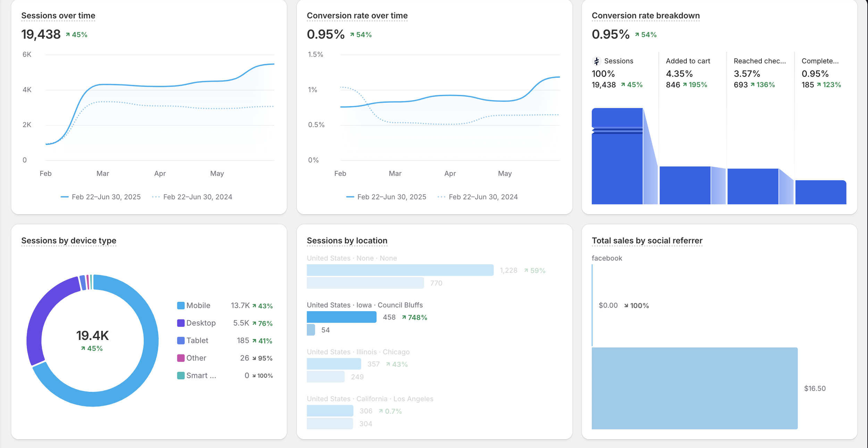868x448 pixels.
Task: Open Sessions by device type report
Action: (68, 241)
